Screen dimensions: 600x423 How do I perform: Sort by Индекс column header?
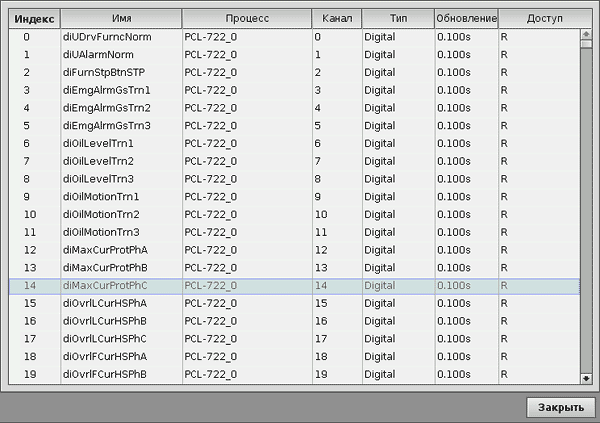pyautogui.click(x=34, y=19)
